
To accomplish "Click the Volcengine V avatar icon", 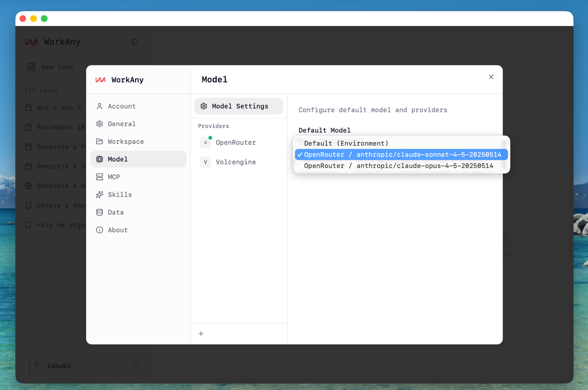I will click(x=205, y=162).
